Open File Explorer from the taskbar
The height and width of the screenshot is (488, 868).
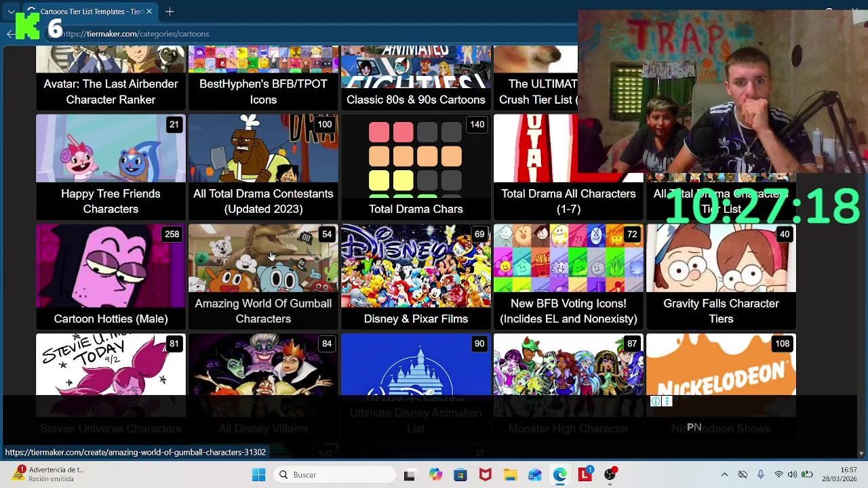pos(510,475)
